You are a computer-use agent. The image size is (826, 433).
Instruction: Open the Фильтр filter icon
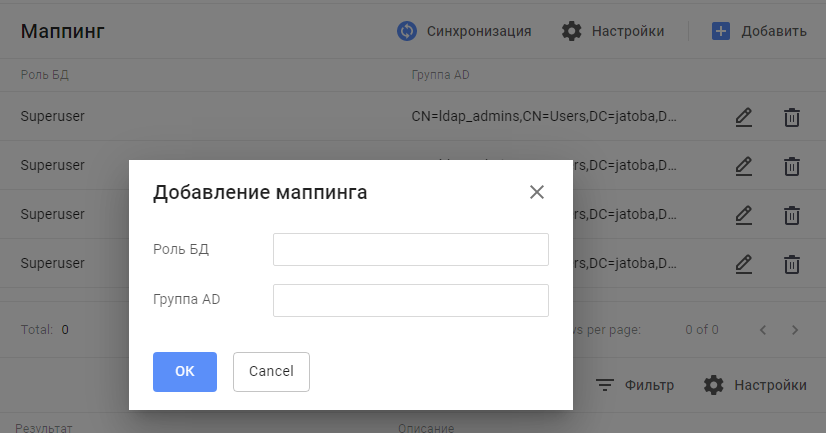tap(605, 385)
